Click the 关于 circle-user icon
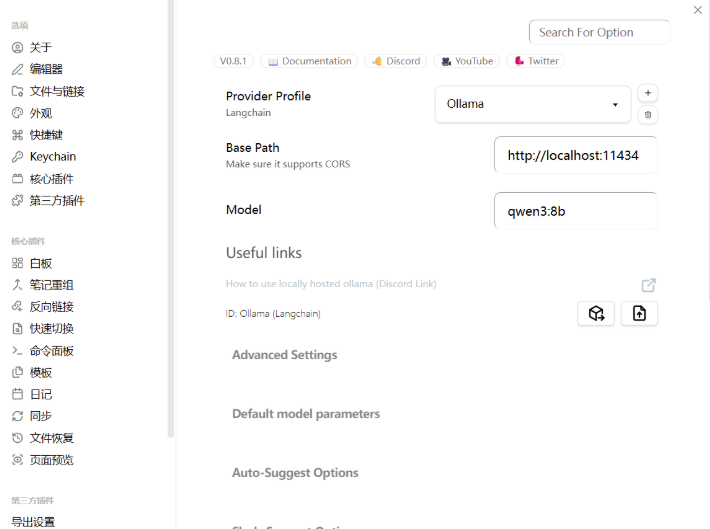 17,48
